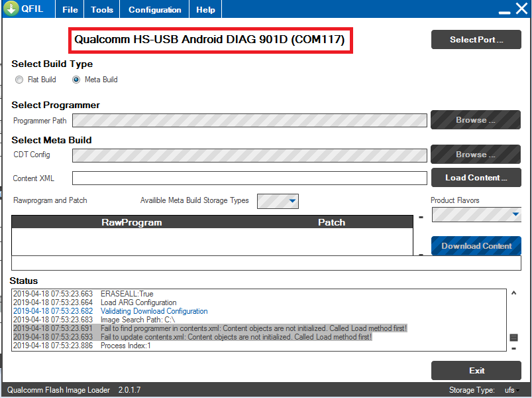The width and height of the screenshot is (532, 398).
Task: Select the Flat Build radio button
Action: (19, 80)
